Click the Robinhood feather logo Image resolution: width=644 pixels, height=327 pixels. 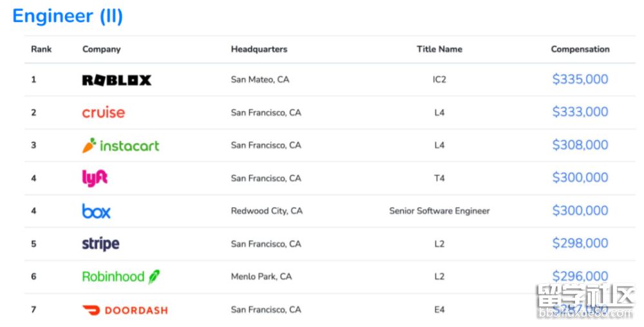coord(154,277)
